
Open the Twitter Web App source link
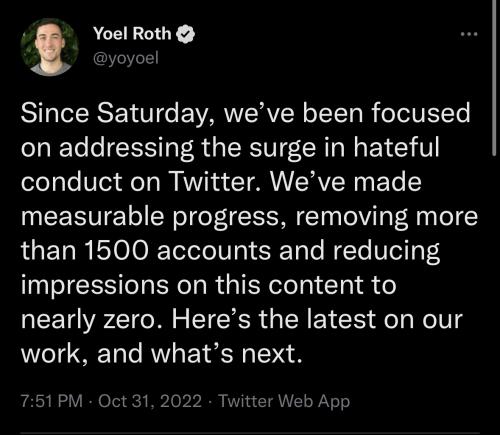(284, 401)
